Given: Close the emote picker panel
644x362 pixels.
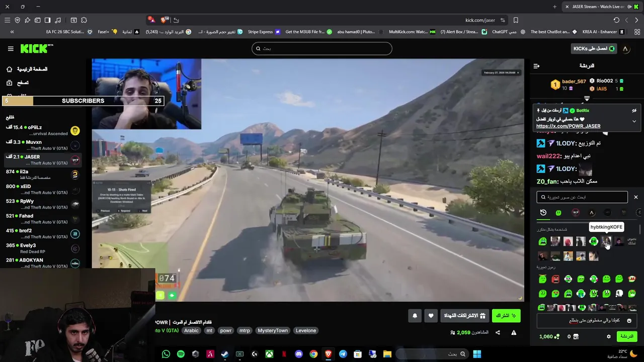Looking at the screenshot, I should 635,197.
